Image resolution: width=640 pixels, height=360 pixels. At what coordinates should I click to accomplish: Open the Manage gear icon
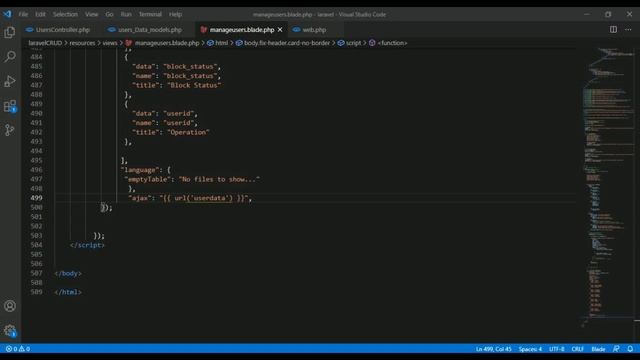pos(10,330)
